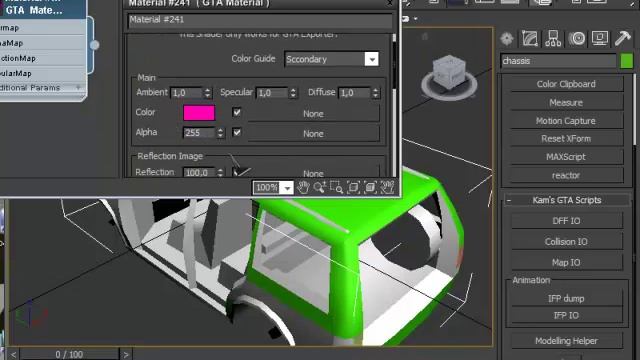Image resolution: width=640 pixels, height=360 pixels.
Task: Click the Color map None button
Action: point(313,113)
